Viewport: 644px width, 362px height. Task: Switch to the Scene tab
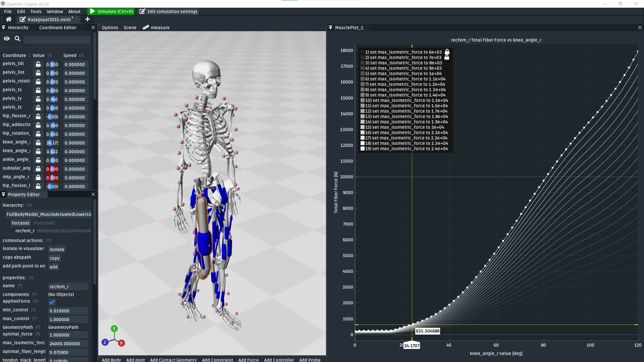click(130, 27)
